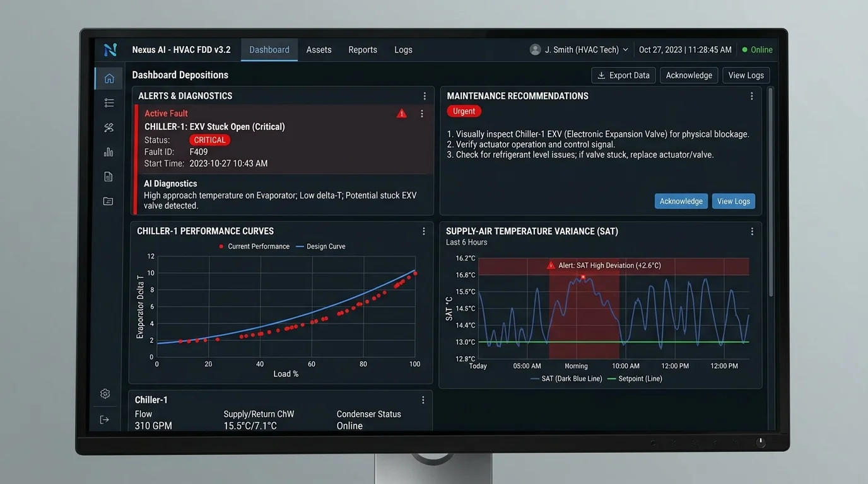The image size is (868, 484).
Task: Toggle SAT (Dark Blue Line) legend entry
Action: click(x=566, y=379)
